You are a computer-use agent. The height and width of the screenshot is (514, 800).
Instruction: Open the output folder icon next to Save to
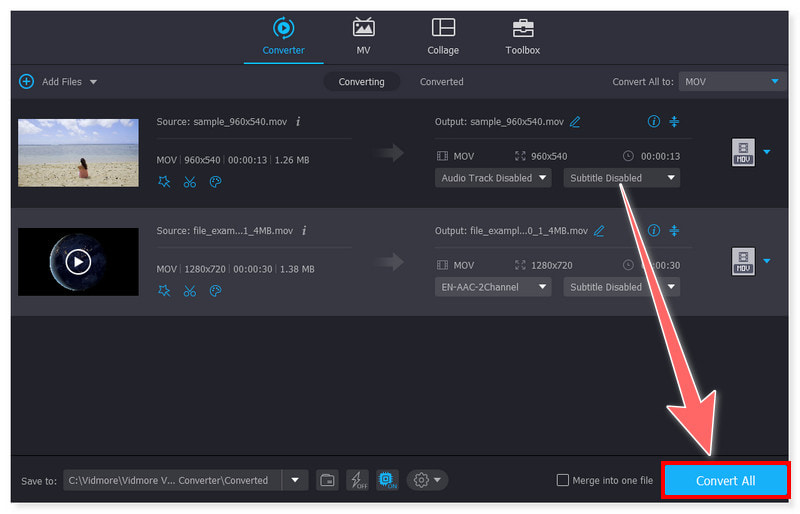pyautogui.click(x=327, y=480)
